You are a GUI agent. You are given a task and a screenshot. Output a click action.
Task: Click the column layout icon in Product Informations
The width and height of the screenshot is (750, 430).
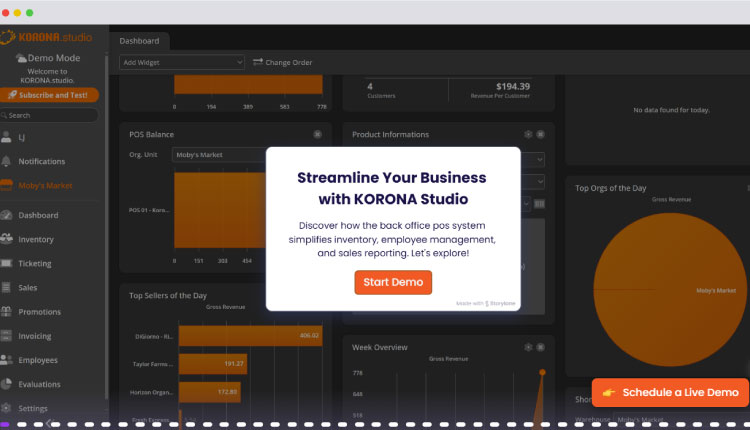pyautogui.click(x=539, y=204)
